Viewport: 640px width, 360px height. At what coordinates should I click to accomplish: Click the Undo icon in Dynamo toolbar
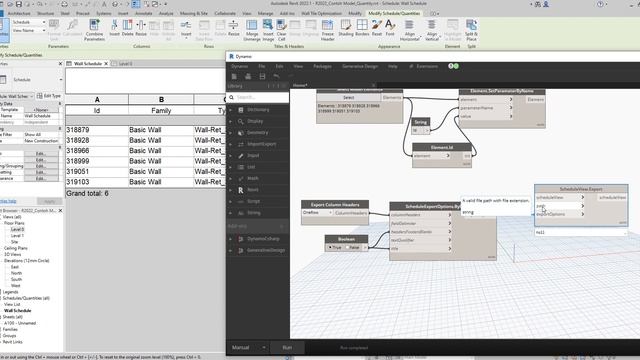pyautogui.click(x=276, y=76)
